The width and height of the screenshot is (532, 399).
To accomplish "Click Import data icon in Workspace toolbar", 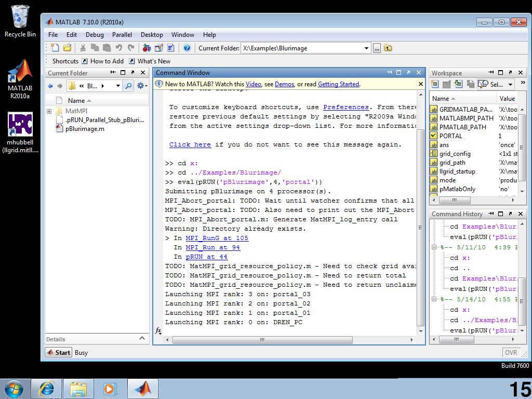I will point(459,84).
